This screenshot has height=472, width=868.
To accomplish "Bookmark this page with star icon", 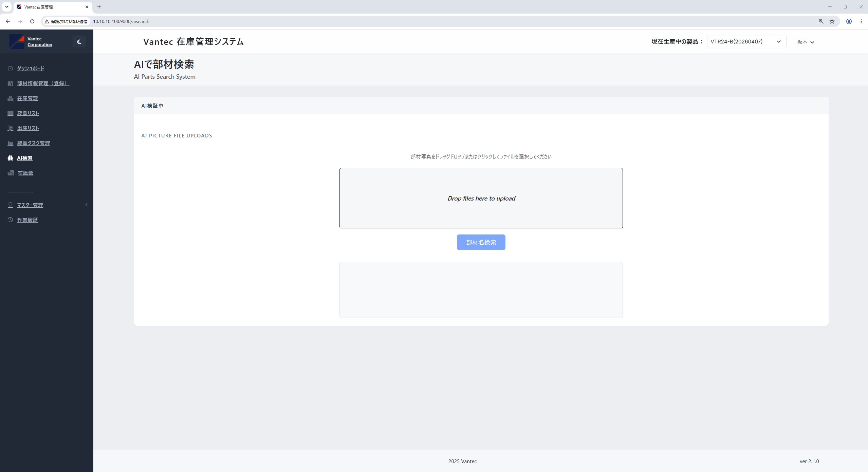I will tap(832, 21).
